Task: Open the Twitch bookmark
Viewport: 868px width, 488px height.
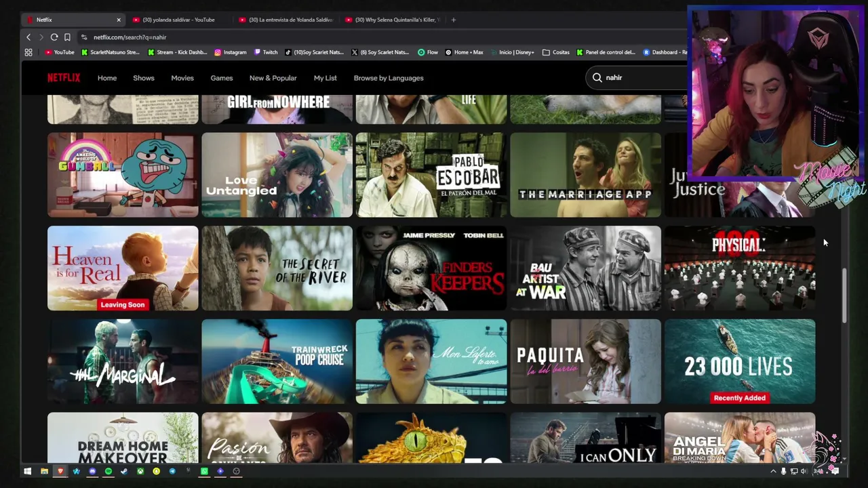Action: 266,52
